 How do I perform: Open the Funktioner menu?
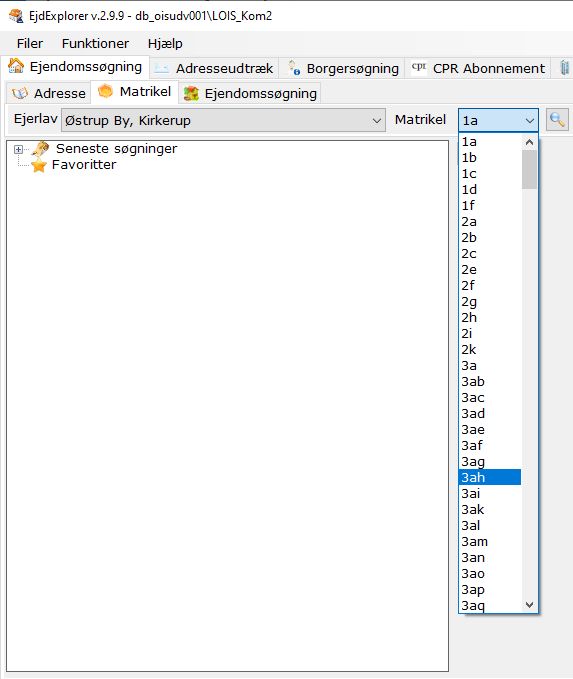[95, 43]
